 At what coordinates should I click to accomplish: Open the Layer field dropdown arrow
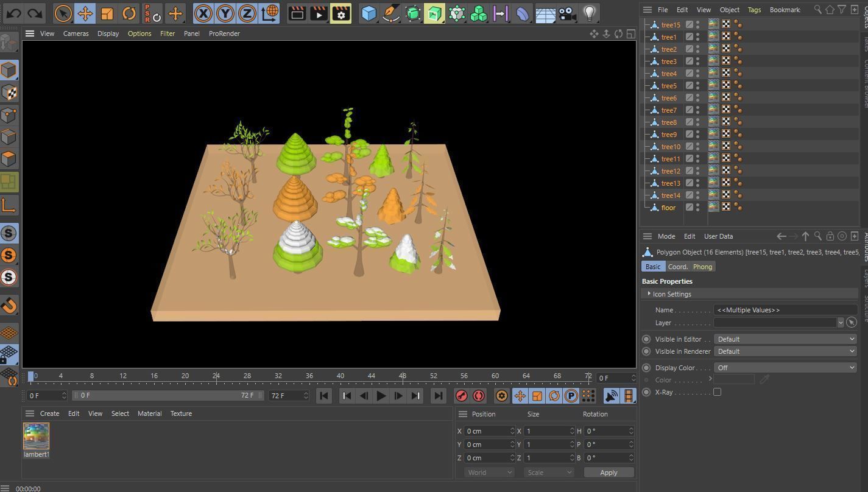(x=841, y=323)
